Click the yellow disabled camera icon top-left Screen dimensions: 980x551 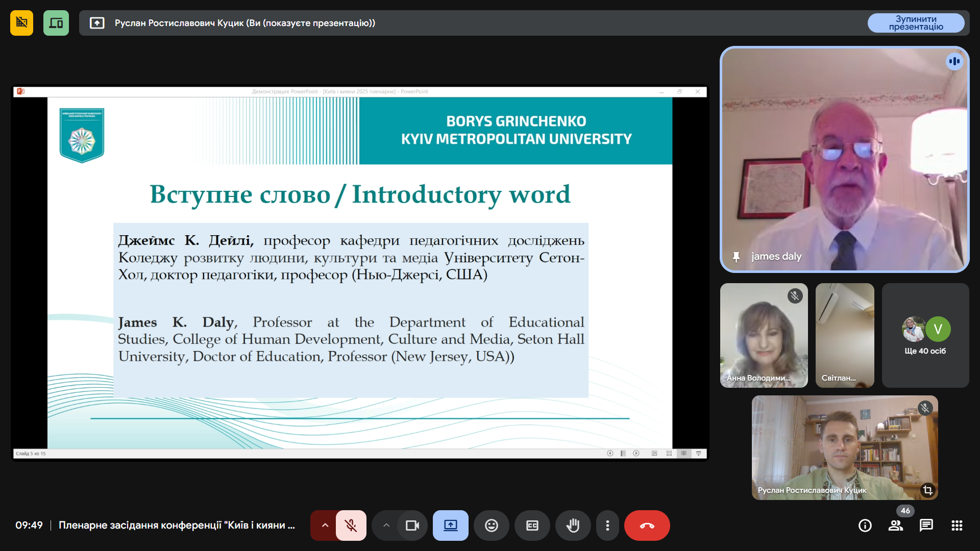click(21, 23)
